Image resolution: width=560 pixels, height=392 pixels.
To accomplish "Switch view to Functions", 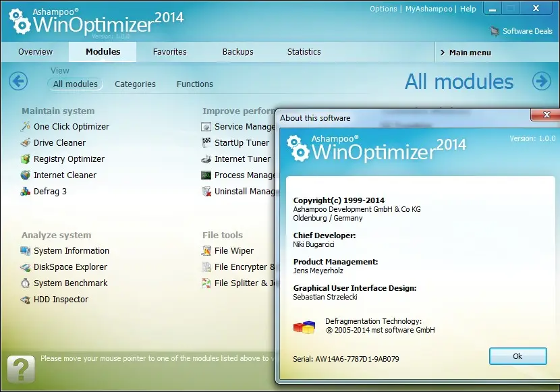I will 194,84.
